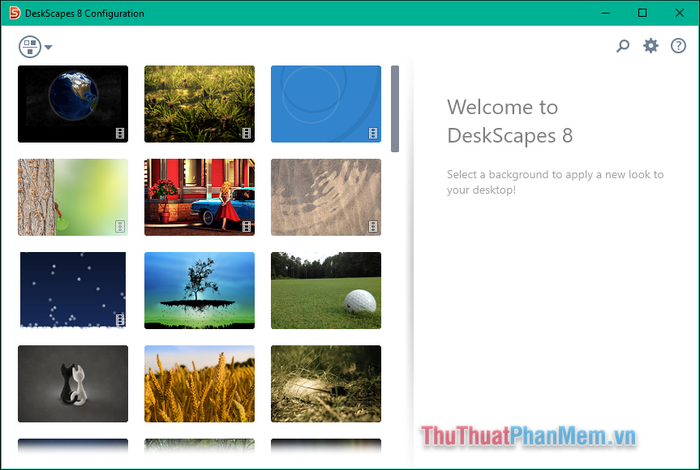Select the floating island tree thumbnail
The width and height of the screenshot is (700, 470).
coord(200,291)
